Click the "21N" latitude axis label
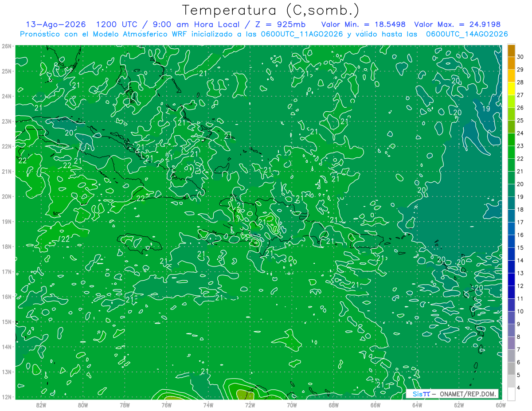This screenshot has width=532, height=411. click(x=7, y=171)
